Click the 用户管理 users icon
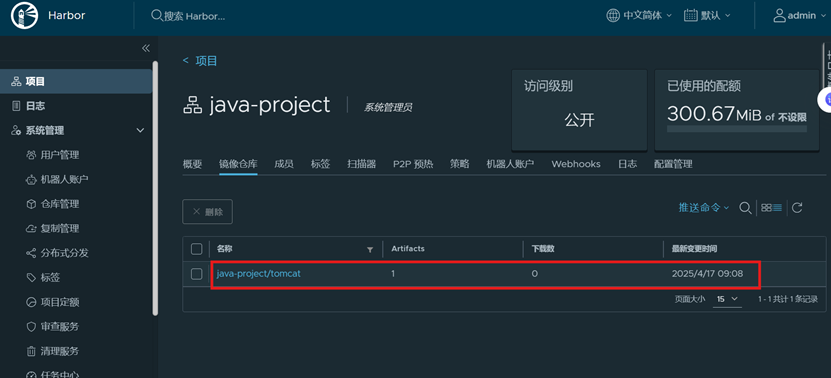This screenshot has height=378, width=831. 31,155
